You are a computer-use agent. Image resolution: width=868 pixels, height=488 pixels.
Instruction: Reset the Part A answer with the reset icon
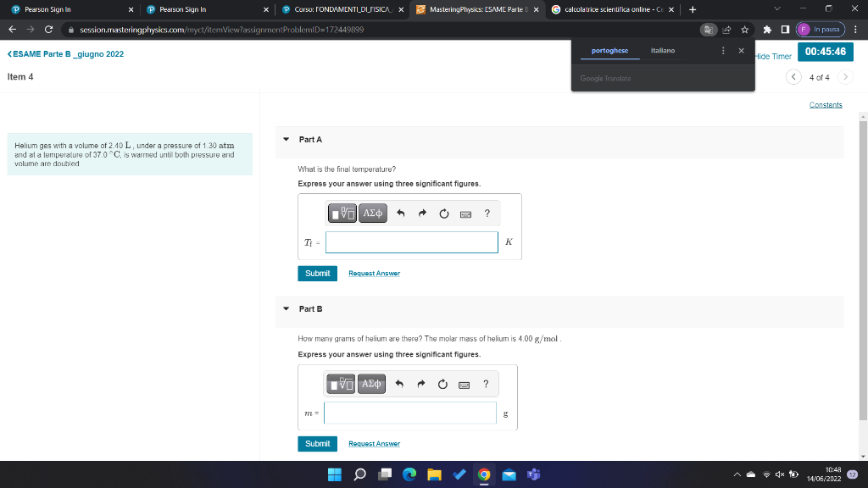[x=444, y=213]
